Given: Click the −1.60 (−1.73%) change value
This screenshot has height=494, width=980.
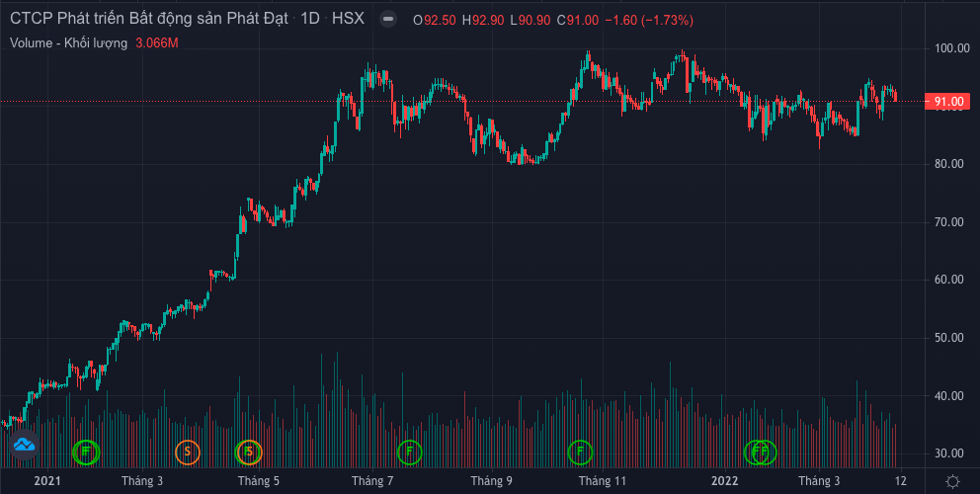Looking at the screenshot, I should tap(657, 19).
